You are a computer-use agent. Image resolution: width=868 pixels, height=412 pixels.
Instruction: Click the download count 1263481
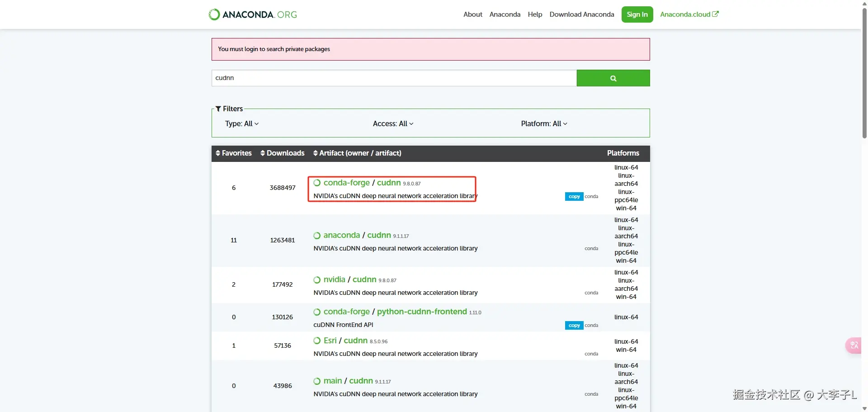(283, 240)
